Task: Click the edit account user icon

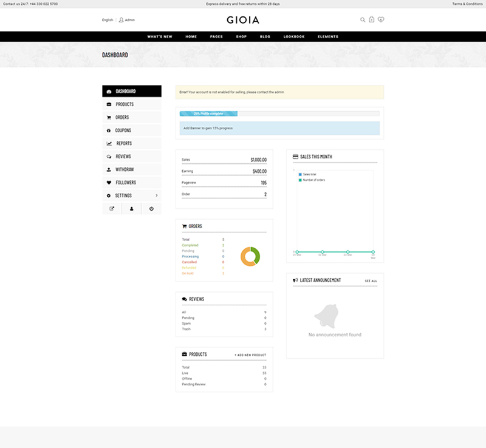Action: tap(131, 209)
